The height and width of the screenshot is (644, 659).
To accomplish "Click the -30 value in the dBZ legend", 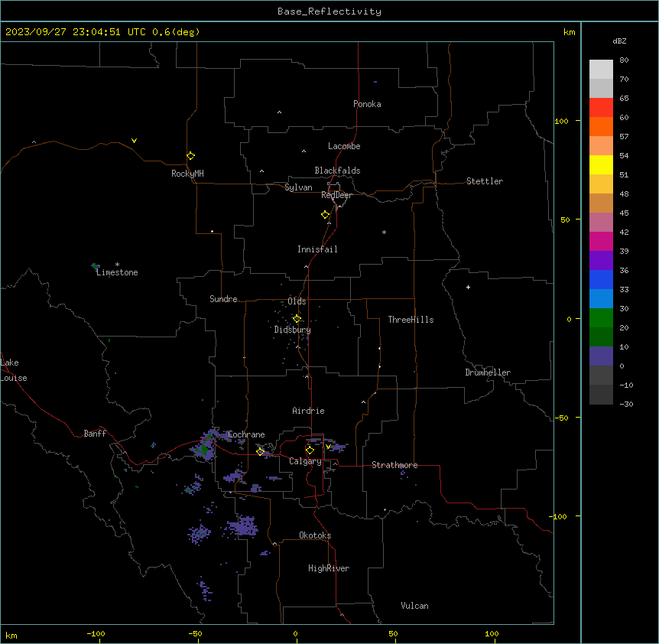I will click(x=626, y=404).
